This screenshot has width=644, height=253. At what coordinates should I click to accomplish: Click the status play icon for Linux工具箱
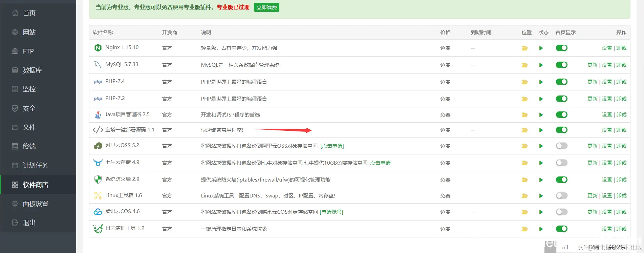541,196
